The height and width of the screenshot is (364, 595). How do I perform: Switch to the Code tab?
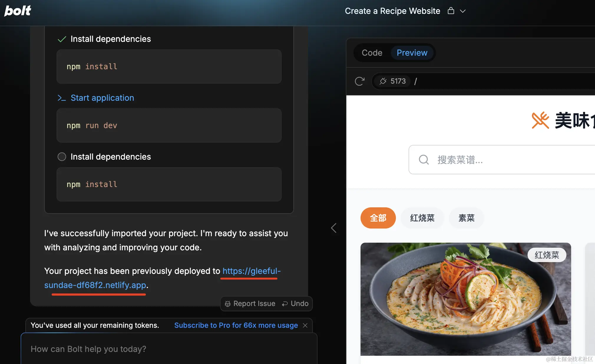tap(372, 53)
